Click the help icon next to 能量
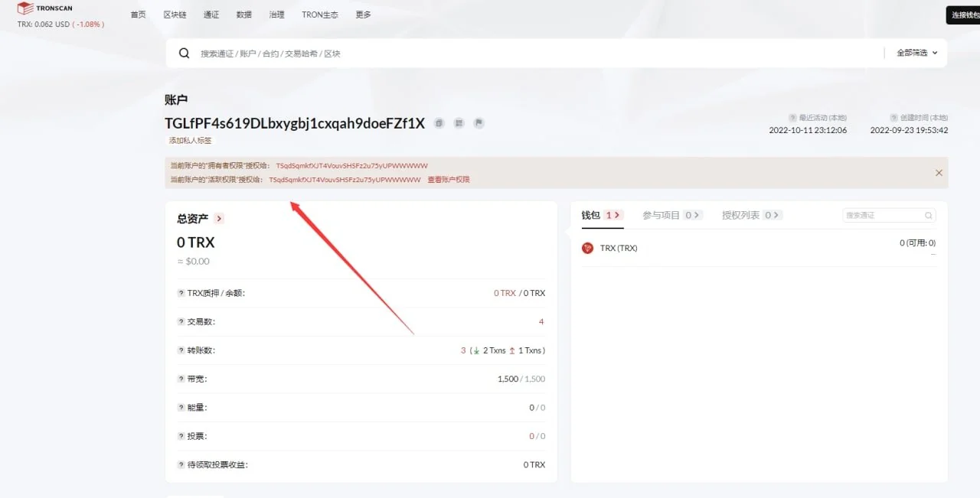Image resolution: width=980 pixels, height=498 pixels. (181, 408)
